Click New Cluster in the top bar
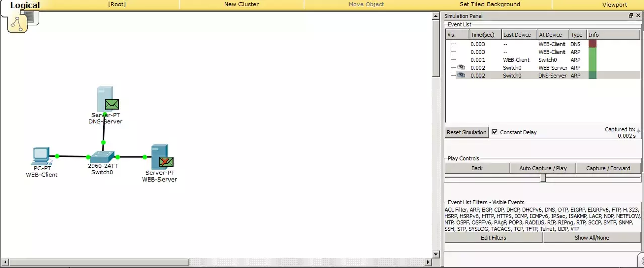 coord(242,4)
